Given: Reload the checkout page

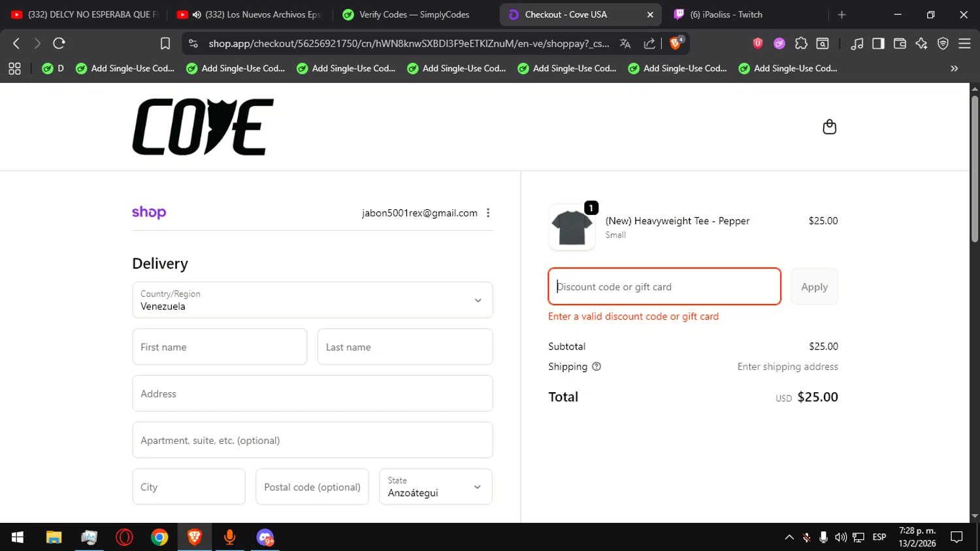Looking at the screenshot, I should [59, 43].
